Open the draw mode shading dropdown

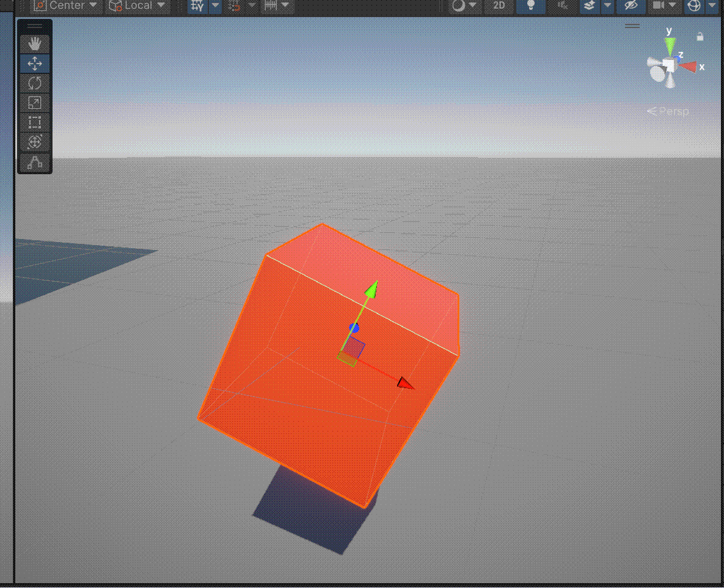(464, 6)
